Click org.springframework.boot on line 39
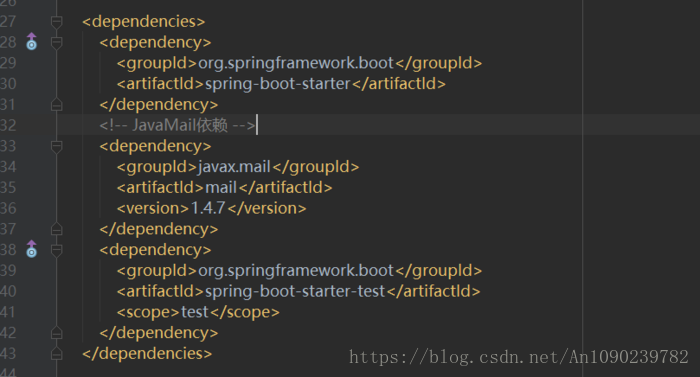 point(296,270)
